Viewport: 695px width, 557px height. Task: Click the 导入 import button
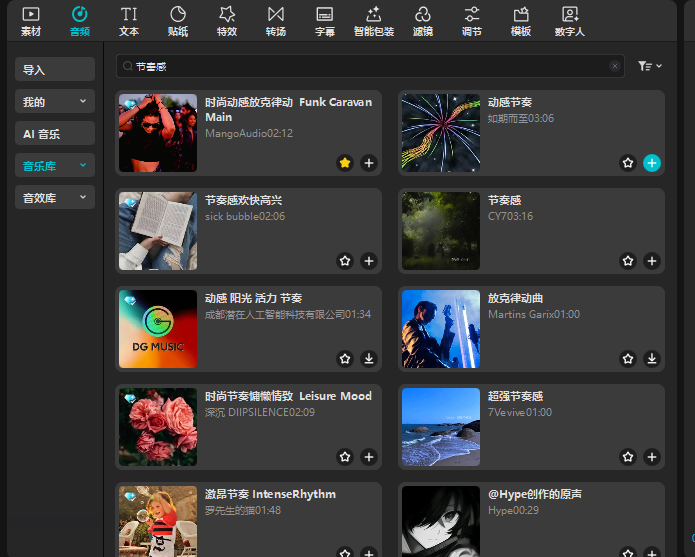[x=55, y=70]
